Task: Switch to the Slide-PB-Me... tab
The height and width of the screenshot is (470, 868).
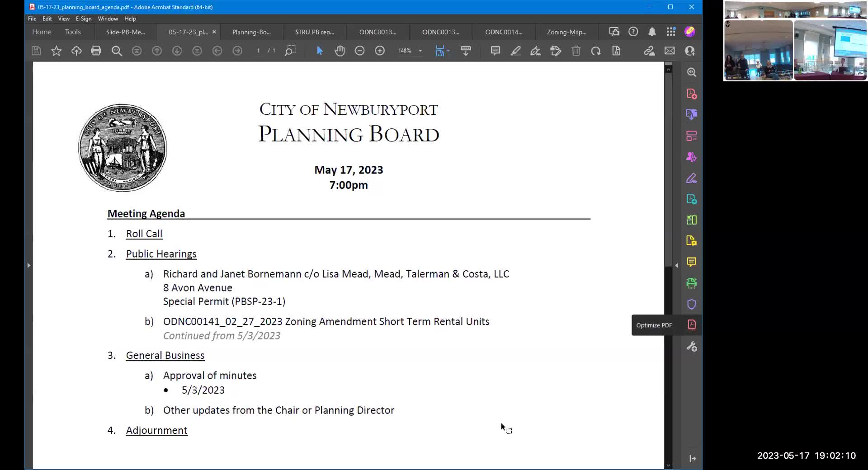Action: 126,32
